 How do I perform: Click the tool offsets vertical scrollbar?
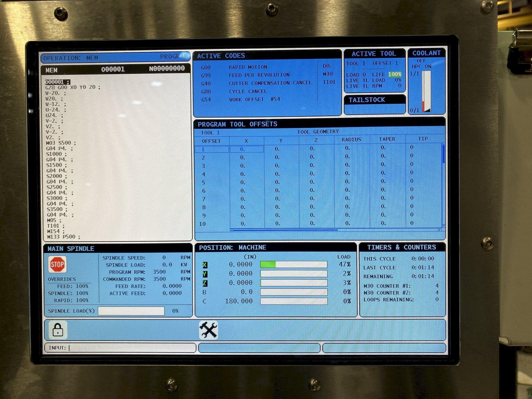[443, 185]
